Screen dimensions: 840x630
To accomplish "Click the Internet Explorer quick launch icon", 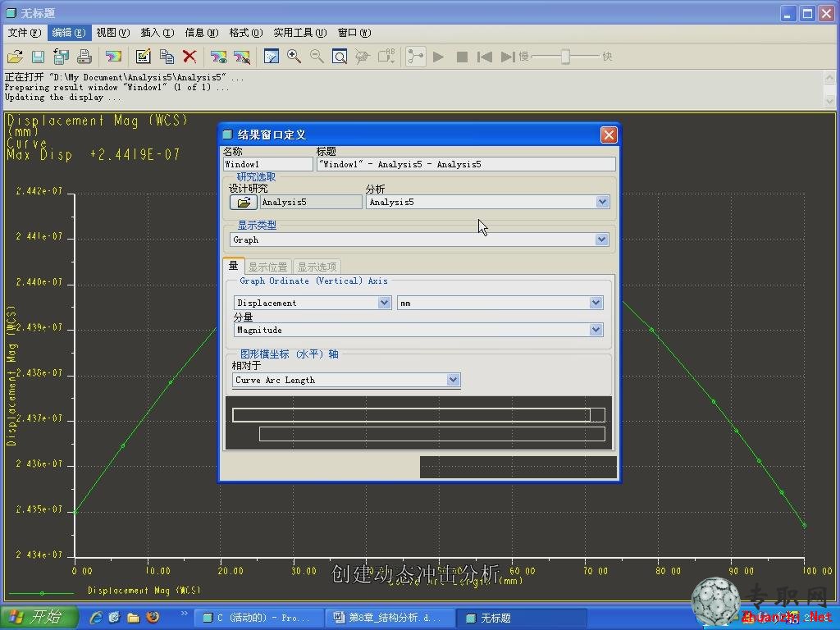I will click(x=96, y=618).
